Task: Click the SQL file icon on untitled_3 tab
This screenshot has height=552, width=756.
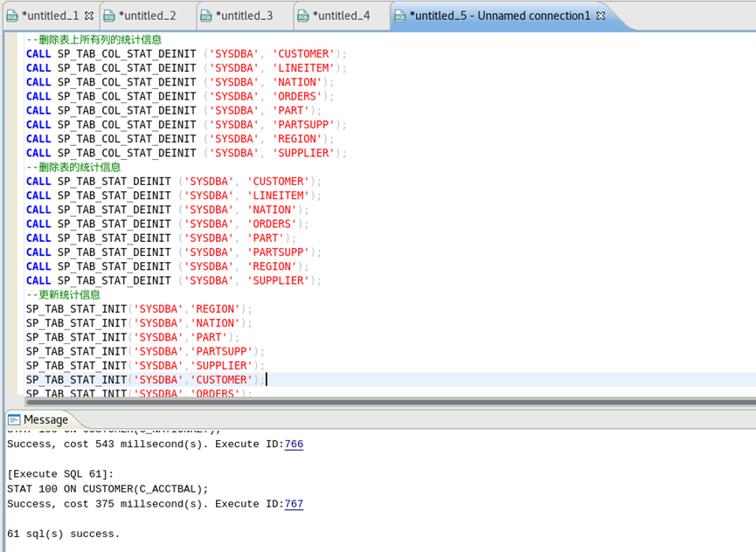Action: [x=206, y=17]
